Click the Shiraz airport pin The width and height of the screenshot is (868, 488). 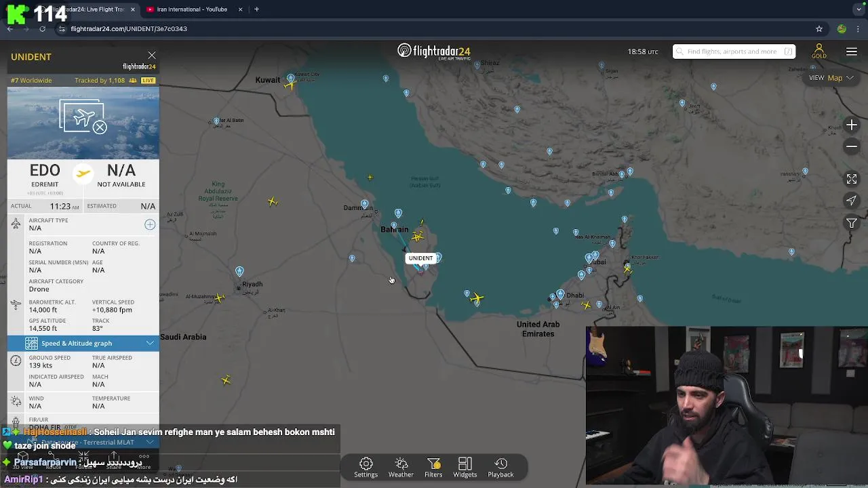pos(477,66)
